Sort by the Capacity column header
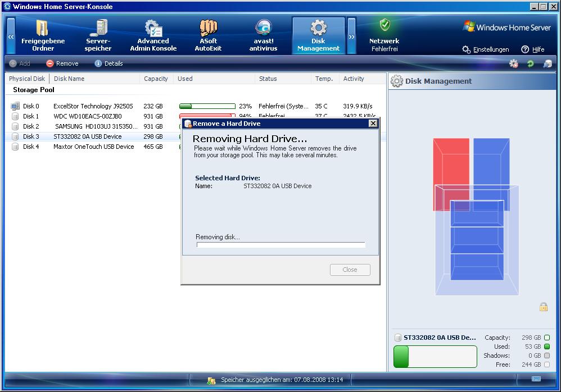561x392 pixels. (156, 79)
